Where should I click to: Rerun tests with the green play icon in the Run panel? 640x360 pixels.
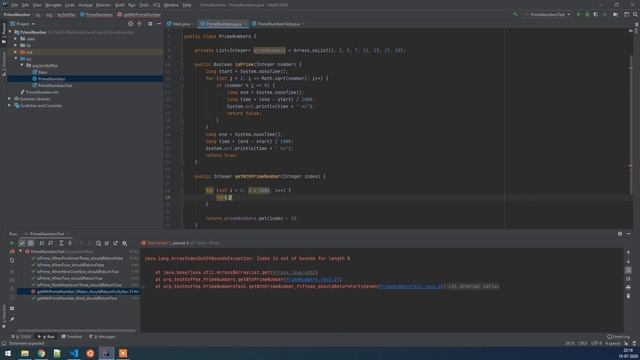tap(12, 243)
